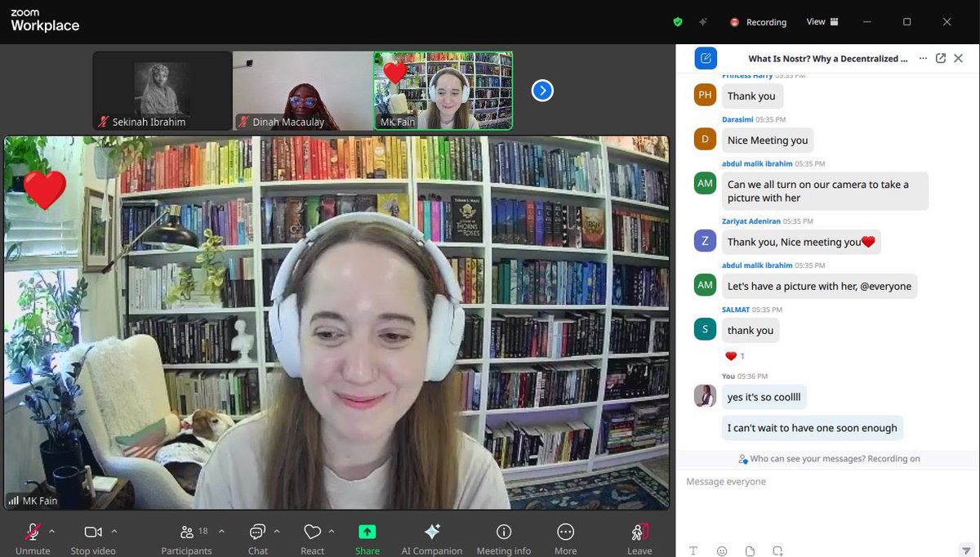Send the chat message
The width and height of the screenshot is (980, 557).
[967, 550]
